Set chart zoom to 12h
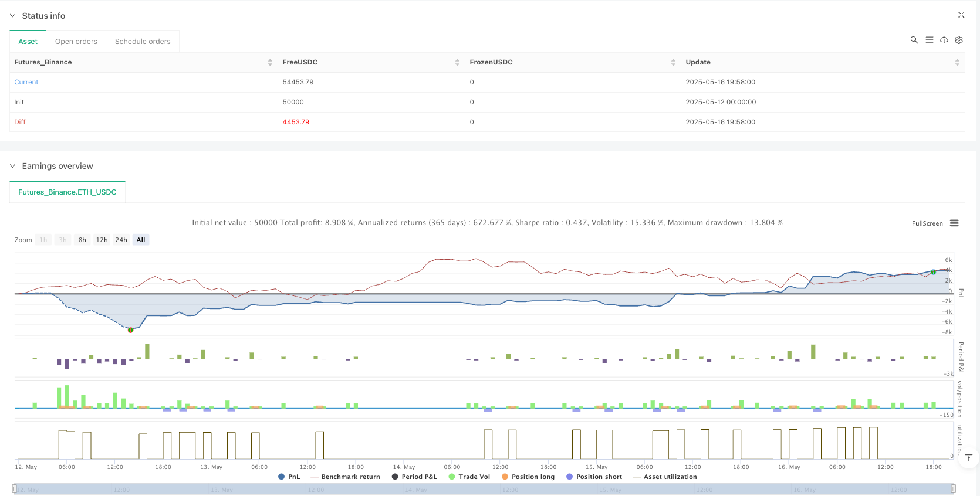Viewport: 980px width, 496px height. pos(102,240)
